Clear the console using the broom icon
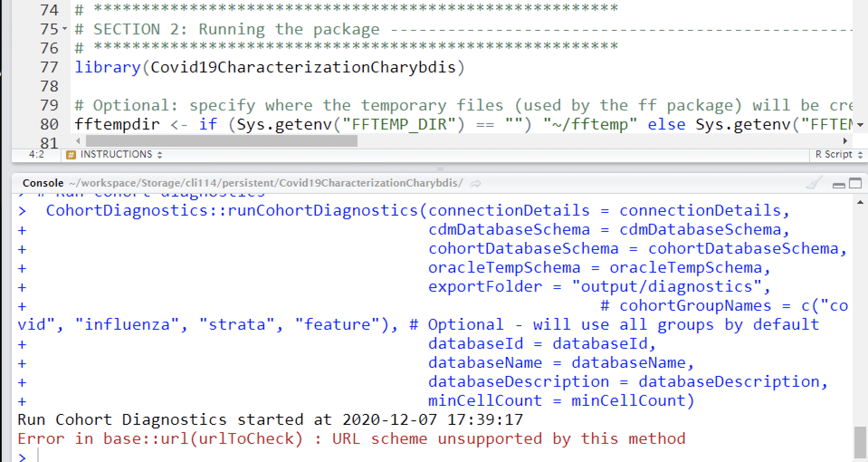Viewport: 868px width, 462px height. 815,184
